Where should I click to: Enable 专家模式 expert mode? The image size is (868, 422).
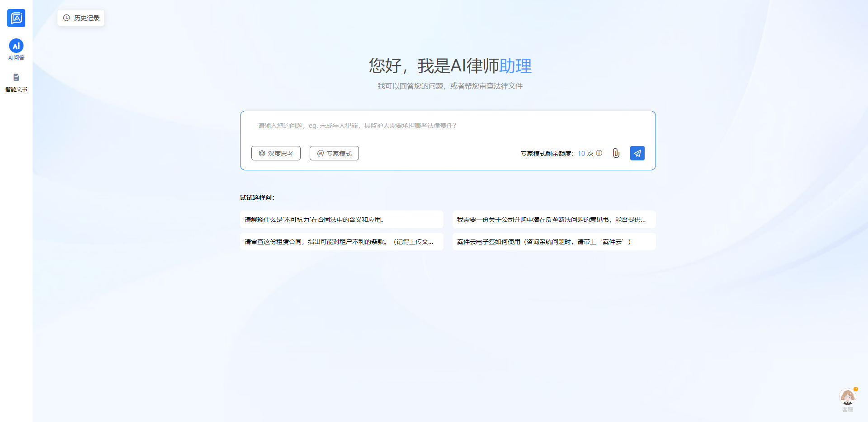pyautogui.click(x=334, y=153)
